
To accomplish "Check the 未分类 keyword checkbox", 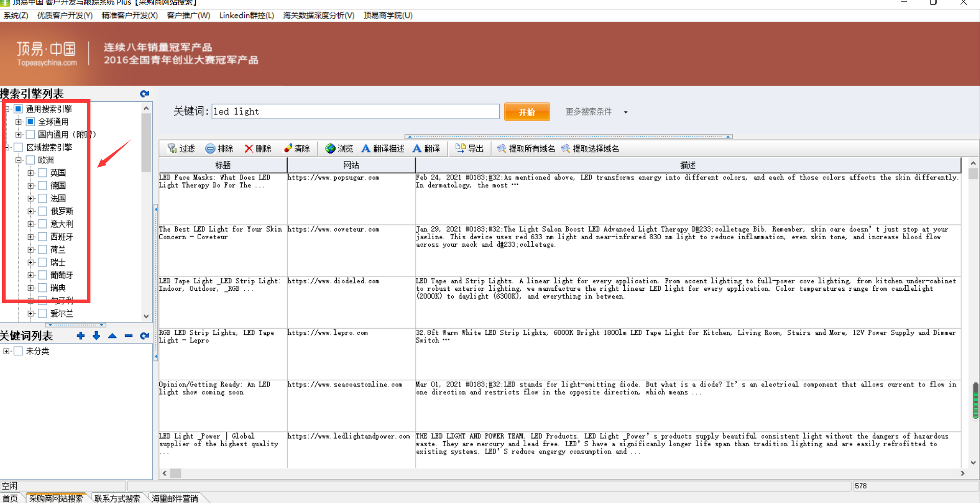I will click(18, 351).
